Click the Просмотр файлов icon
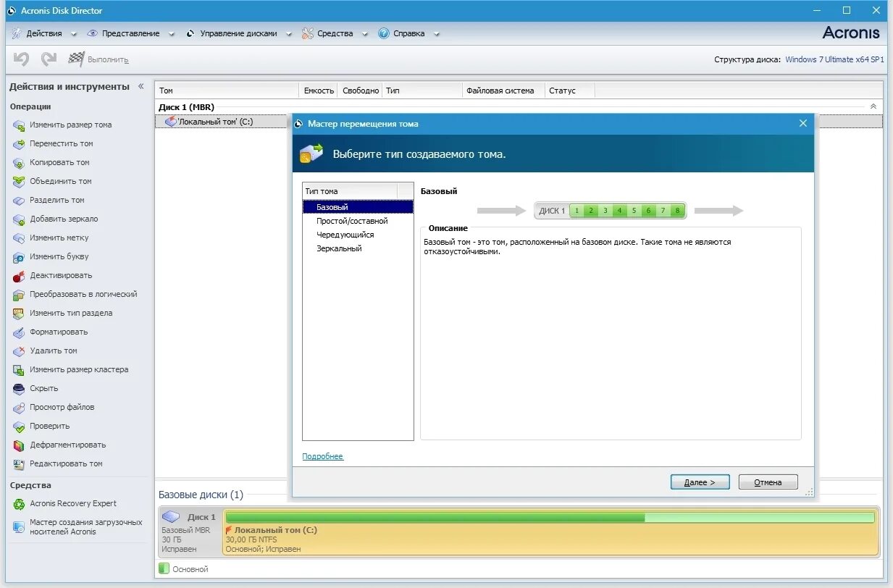 (19, 408)
